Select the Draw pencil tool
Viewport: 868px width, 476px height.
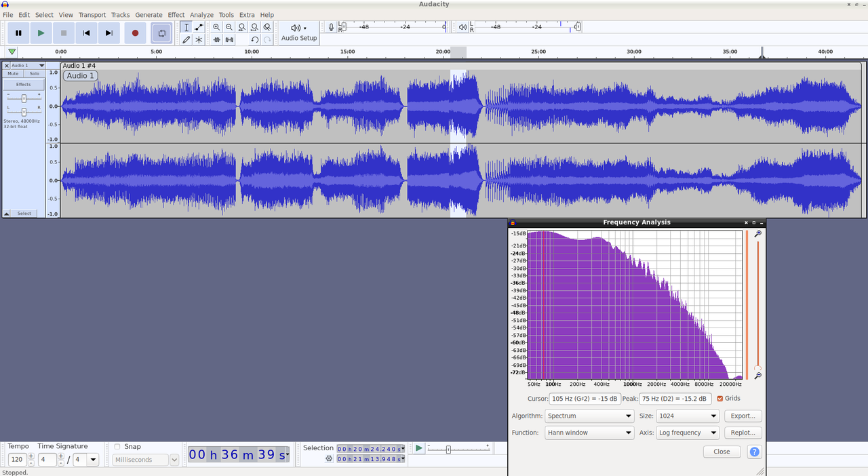coord(186,40)
